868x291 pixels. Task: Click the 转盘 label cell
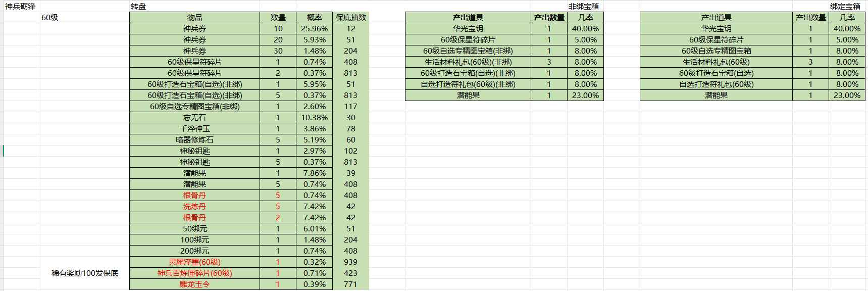coord(138,7)
